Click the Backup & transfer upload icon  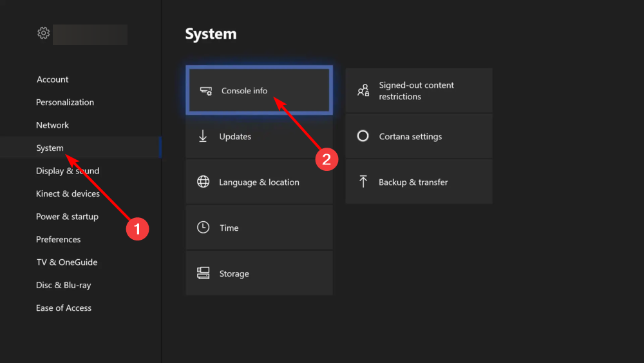(363, 182)
